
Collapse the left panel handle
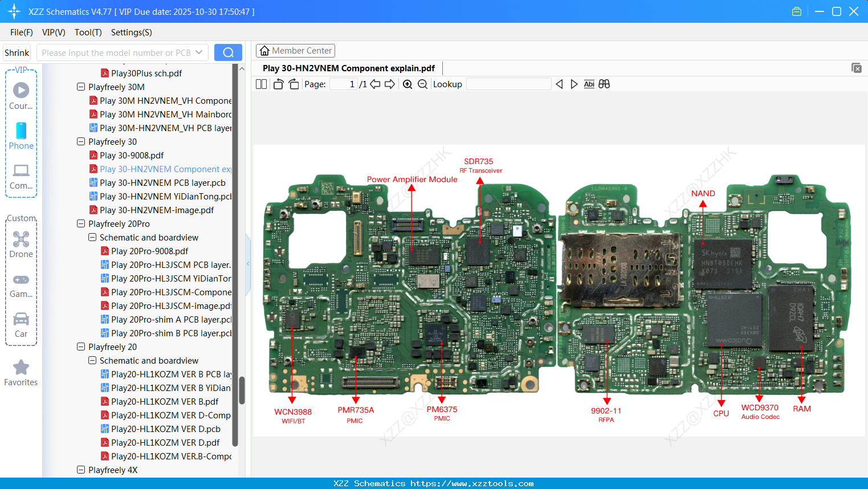248,264
